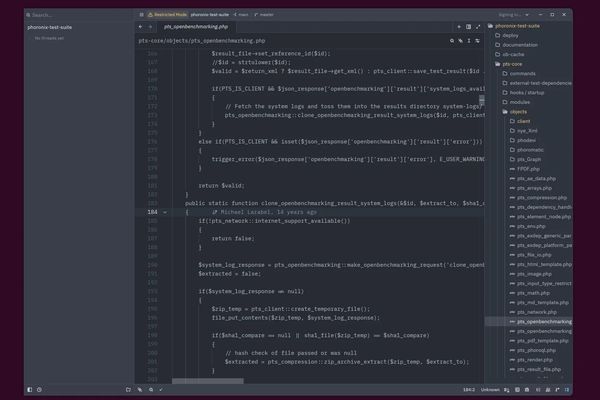Expand the phoromatic folder

pos(527,150)
